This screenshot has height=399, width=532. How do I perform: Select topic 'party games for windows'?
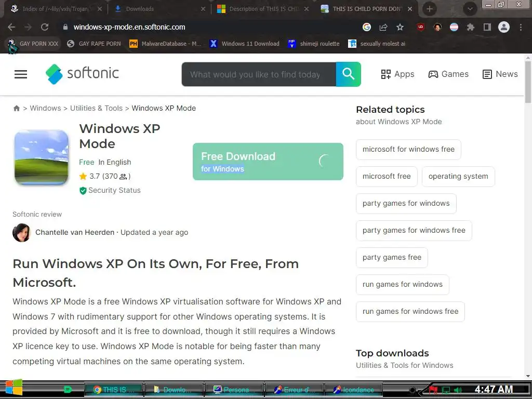tap(406, 204)
